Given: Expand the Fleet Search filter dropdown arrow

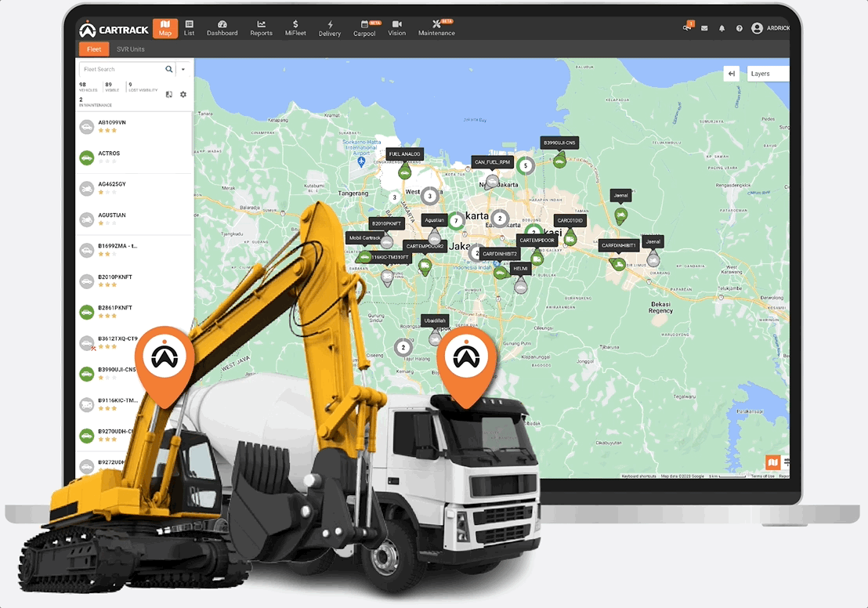Looking at the screenshot, I should 183,69.
